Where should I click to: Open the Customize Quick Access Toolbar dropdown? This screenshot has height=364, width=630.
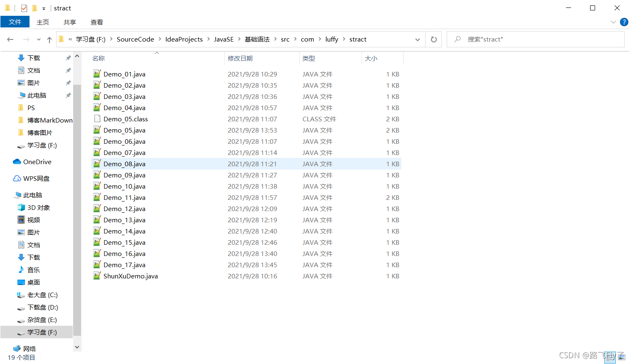44,8
